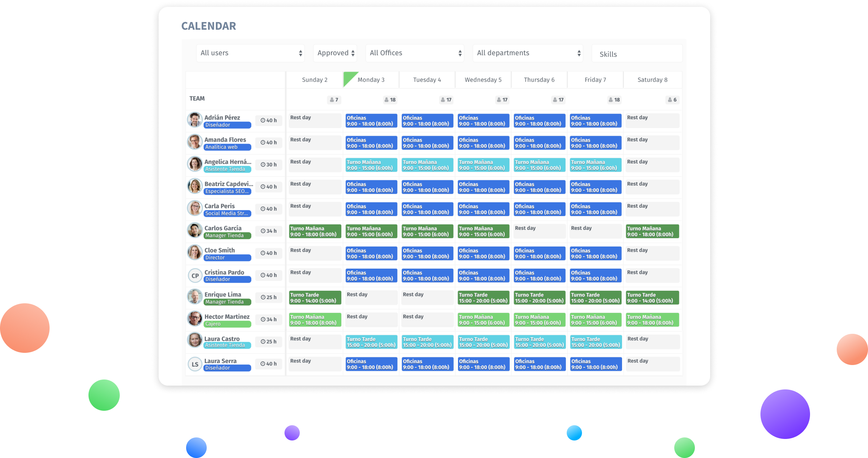The height and width of the screenshot is (458, 868).
Task: Open the Approved status dropdown
Action: point(335,53)
